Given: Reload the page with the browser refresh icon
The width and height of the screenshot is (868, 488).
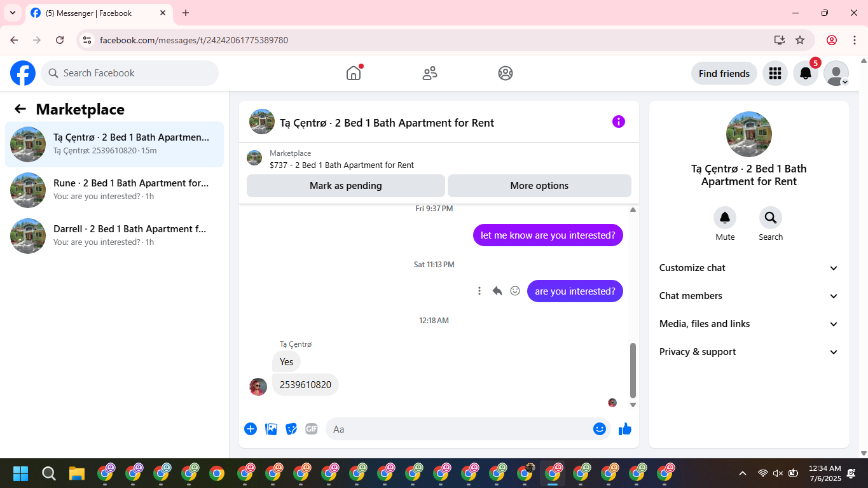Looking at the screenshot, I should [x=60, y=40].
